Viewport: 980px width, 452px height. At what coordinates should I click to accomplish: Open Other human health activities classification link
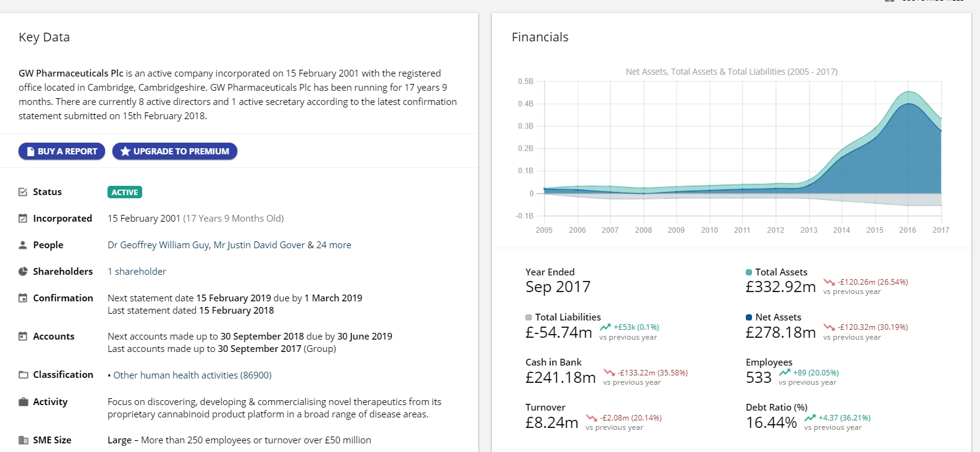(192, 375)
